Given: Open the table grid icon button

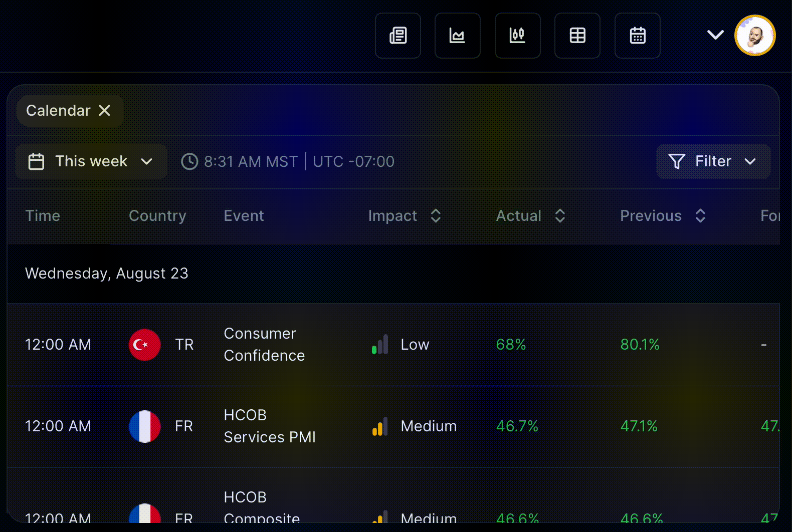Looking at the screenshot, I should tap(577, 36).
